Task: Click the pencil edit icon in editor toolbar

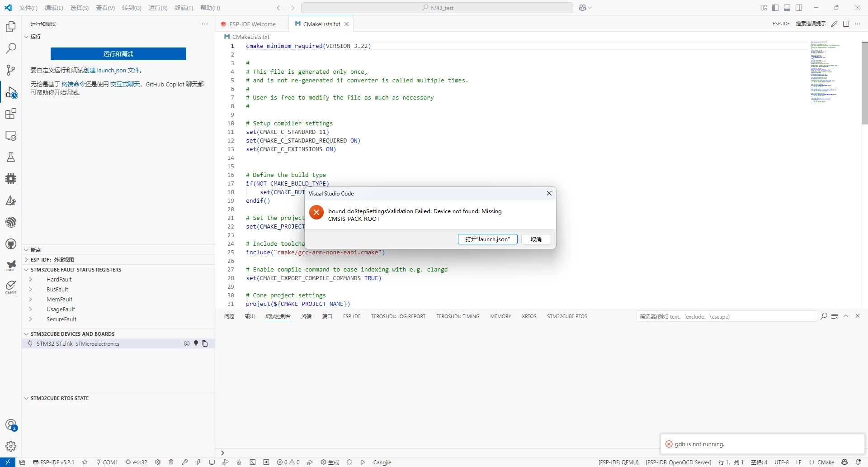Action: pyautogui.click(x=834, y=24)
